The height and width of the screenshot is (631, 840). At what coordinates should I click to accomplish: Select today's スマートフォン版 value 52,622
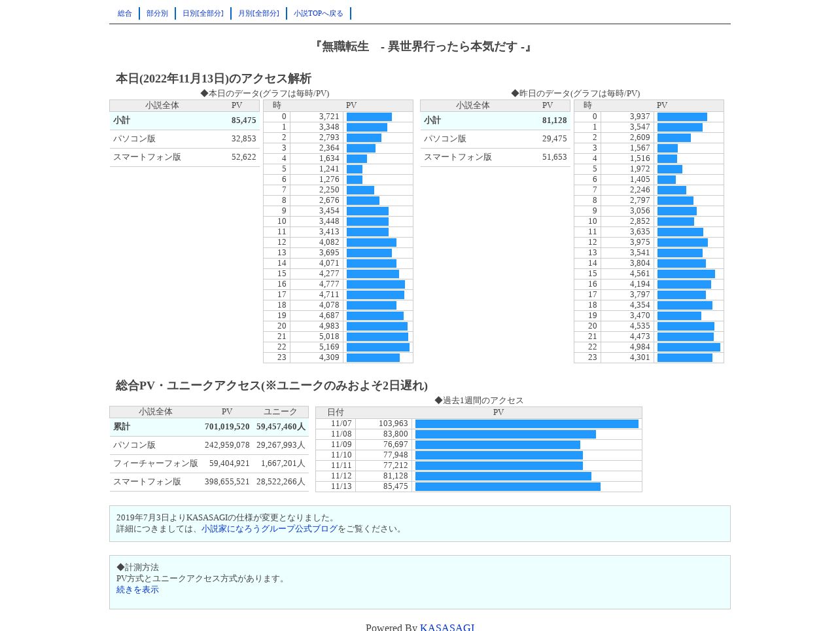[x=243, y=157]
